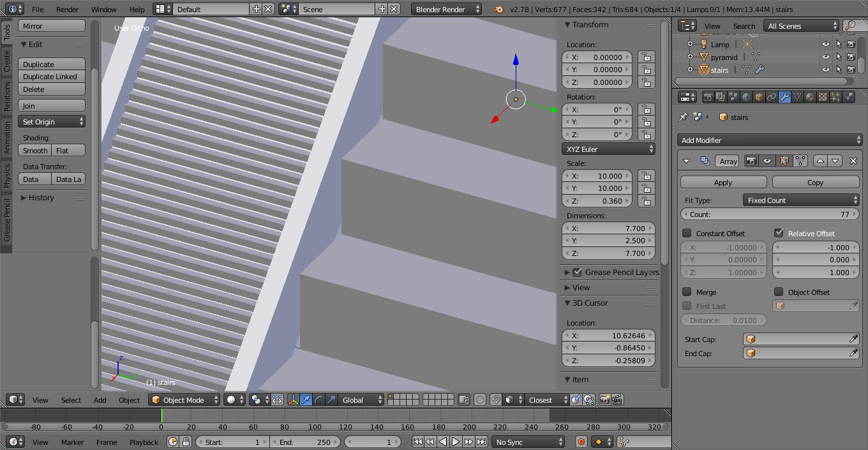The image size is (868, 450).
Task: Jump to the first frame in timeline
Action: [x=417, y=442]
